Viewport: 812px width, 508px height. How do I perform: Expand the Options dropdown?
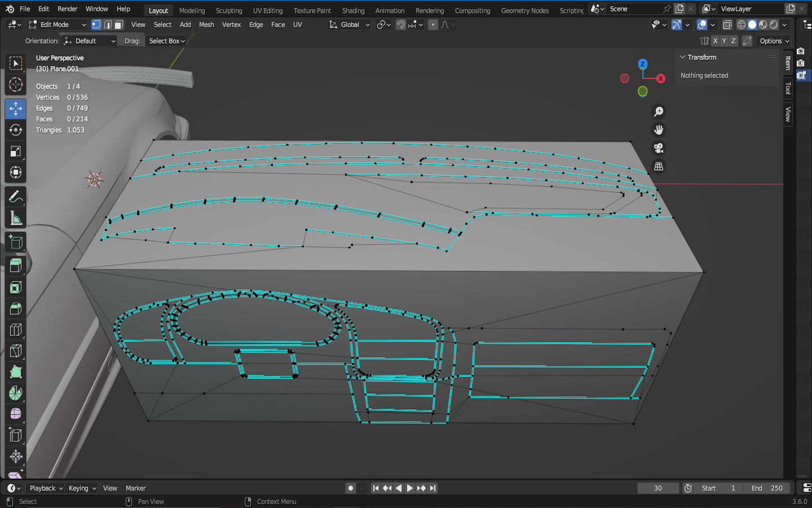[x=774, y=41]
